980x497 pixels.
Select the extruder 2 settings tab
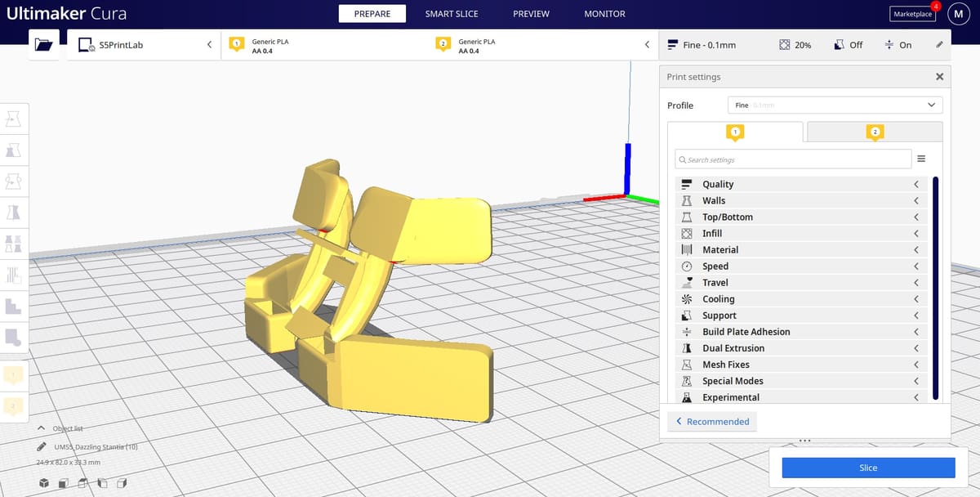point(875,132)
